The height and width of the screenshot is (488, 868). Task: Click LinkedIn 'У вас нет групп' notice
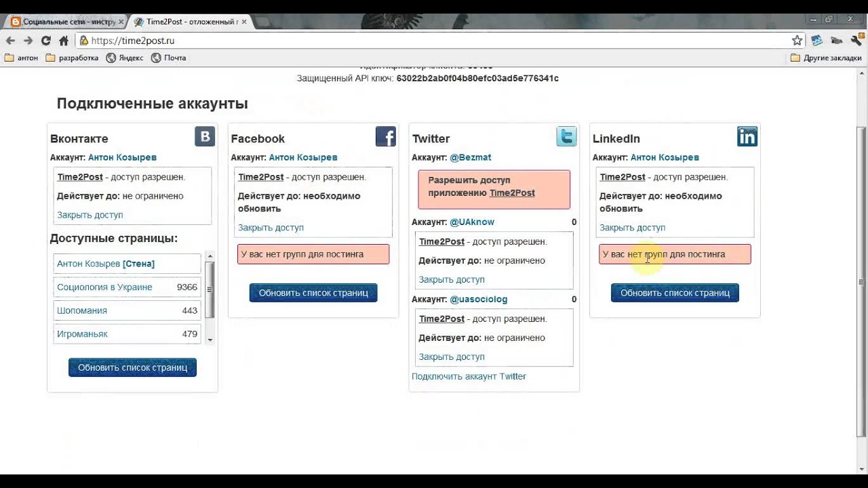pyautogui.click(x=675, y=254)
